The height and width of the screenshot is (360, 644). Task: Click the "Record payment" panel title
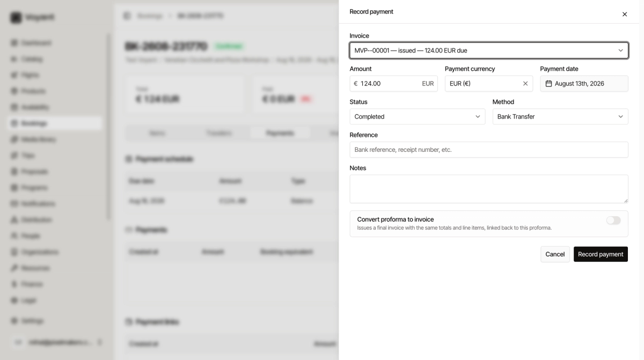coord(371,12)
